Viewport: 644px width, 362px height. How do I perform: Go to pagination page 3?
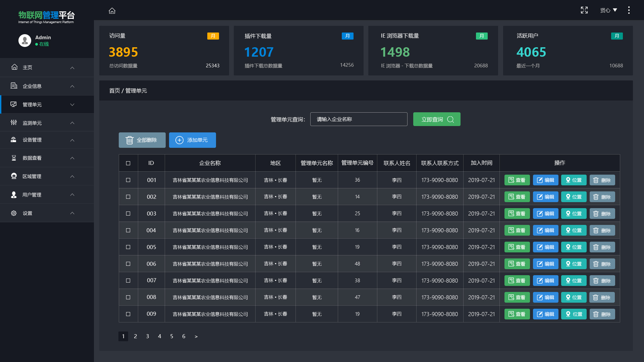tap(148, 336)
